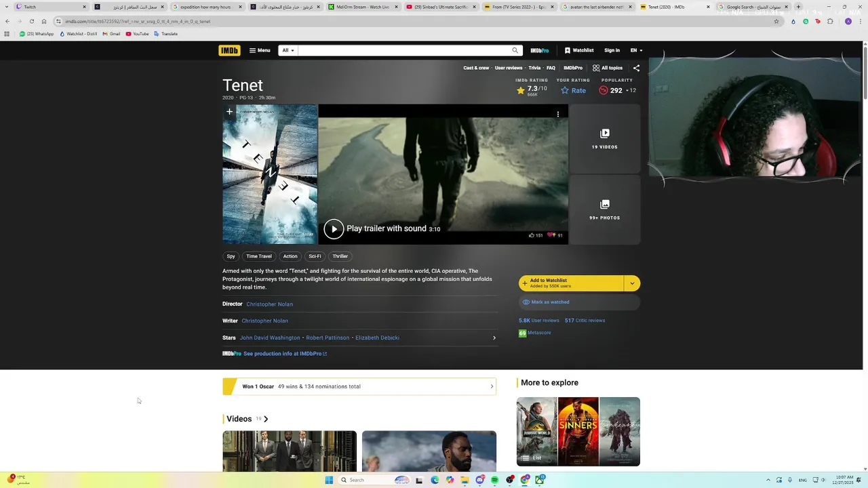Click the IMDb logo

click(229, 50)
